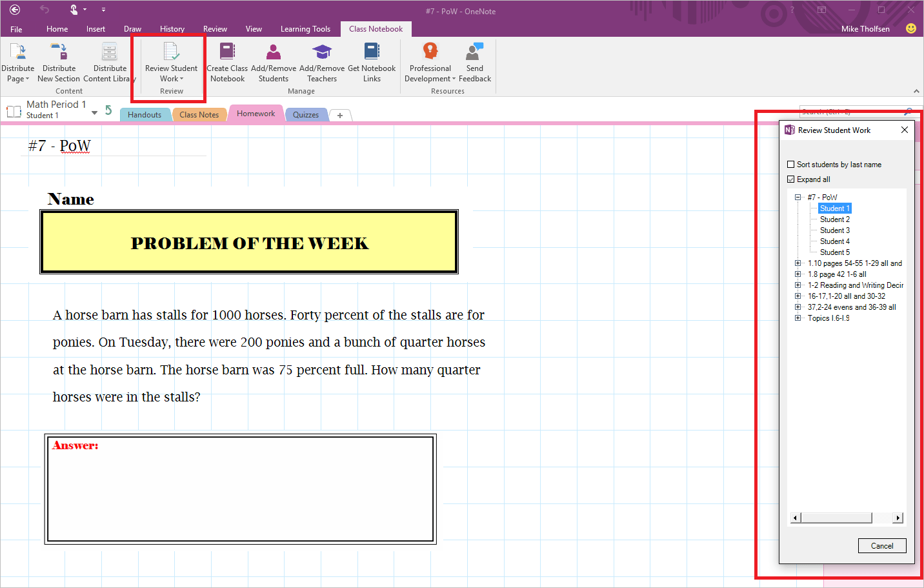Switch to the Draw ribbon tab
Screen dimensions: 924x588
(132, 29)
